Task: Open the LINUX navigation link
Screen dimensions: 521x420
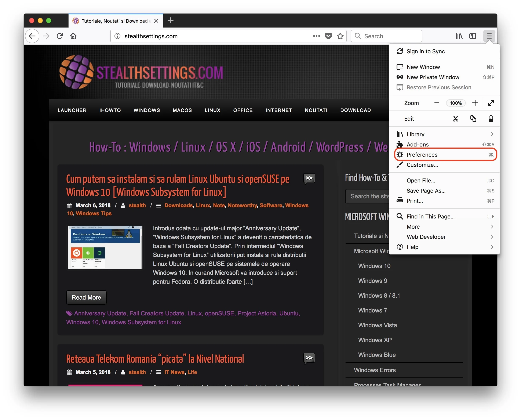Action: coord(212,110)
